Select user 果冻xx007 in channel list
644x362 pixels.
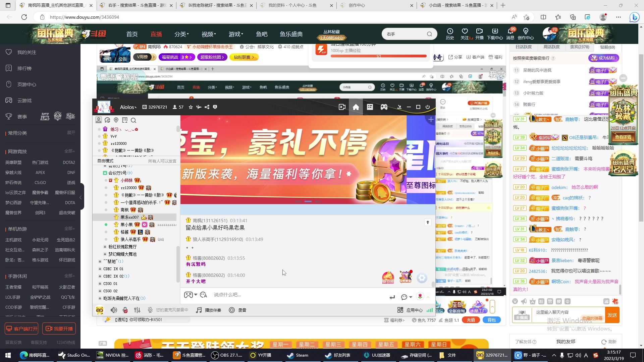tap(135, 217)
